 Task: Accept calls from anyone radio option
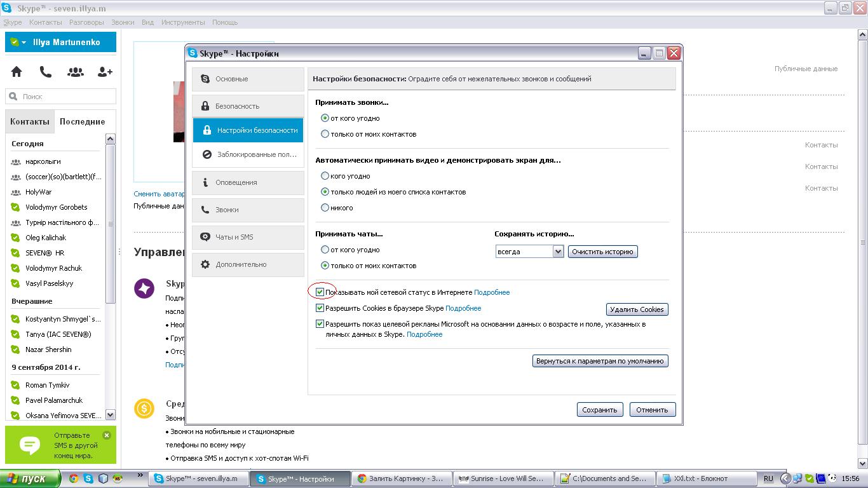(325, 118)
